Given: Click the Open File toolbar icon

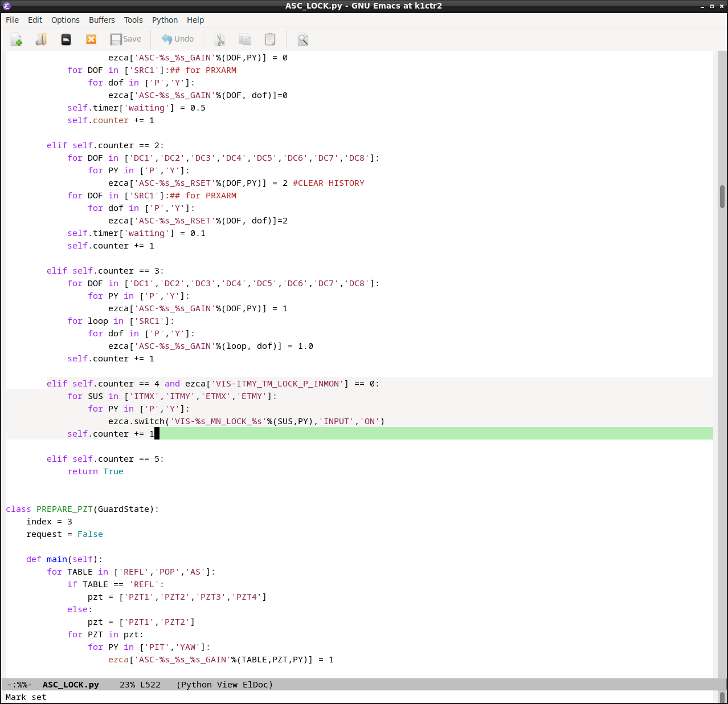Looking at the screenshot, I should tap(41, 39).
